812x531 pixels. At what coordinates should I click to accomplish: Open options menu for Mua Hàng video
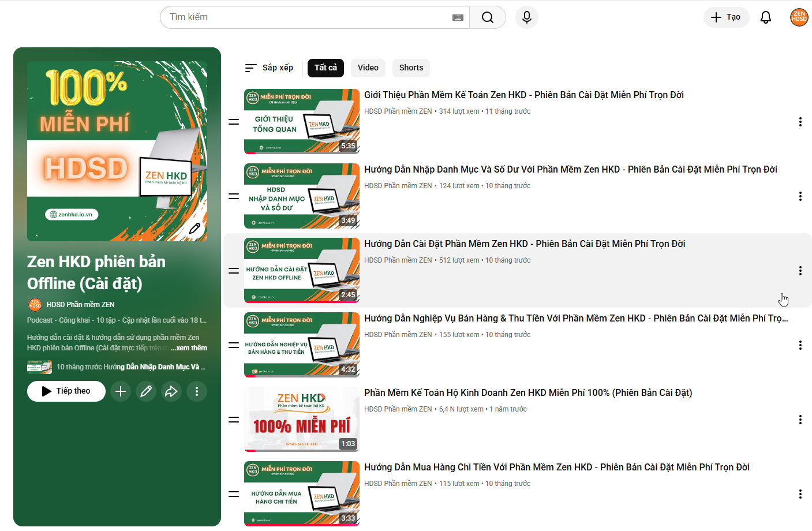click(800, 494)
